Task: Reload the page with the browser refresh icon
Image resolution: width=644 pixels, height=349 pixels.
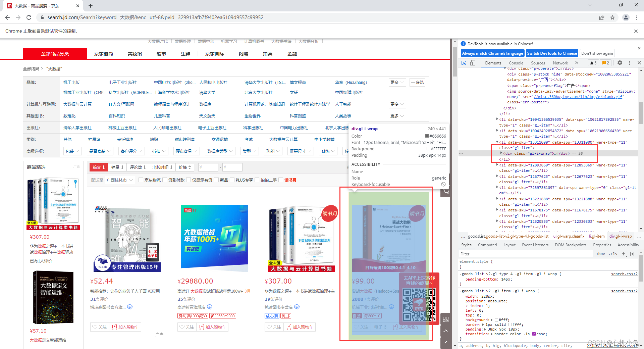Action: pos(29,17)
